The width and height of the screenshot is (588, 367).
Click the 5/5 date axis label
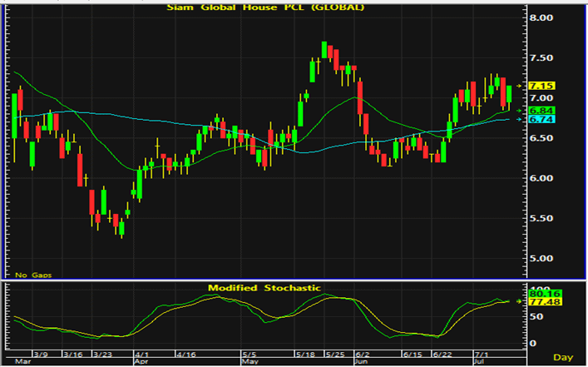[249, 355]
